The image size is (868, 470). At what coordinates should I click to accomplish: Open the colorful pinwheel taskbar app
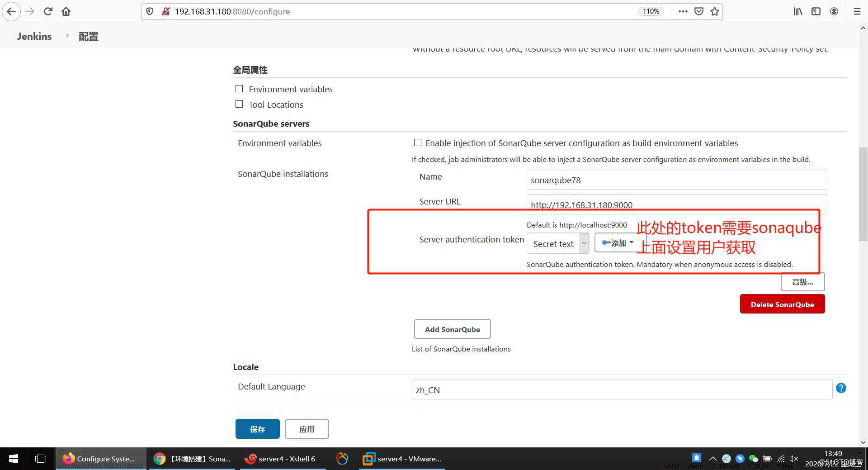click(342, 459)
